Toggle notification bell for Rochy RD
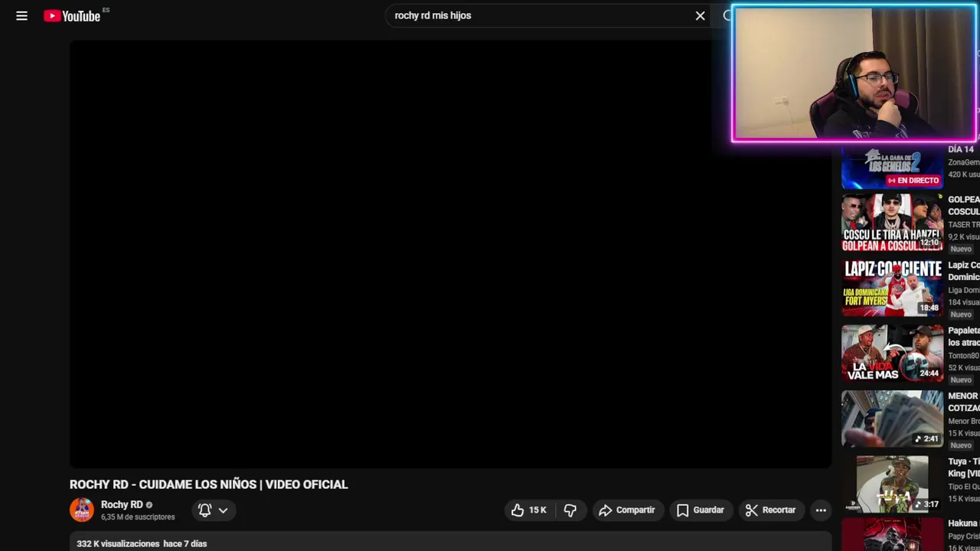 pyautogui.click(x=204, y=510)
